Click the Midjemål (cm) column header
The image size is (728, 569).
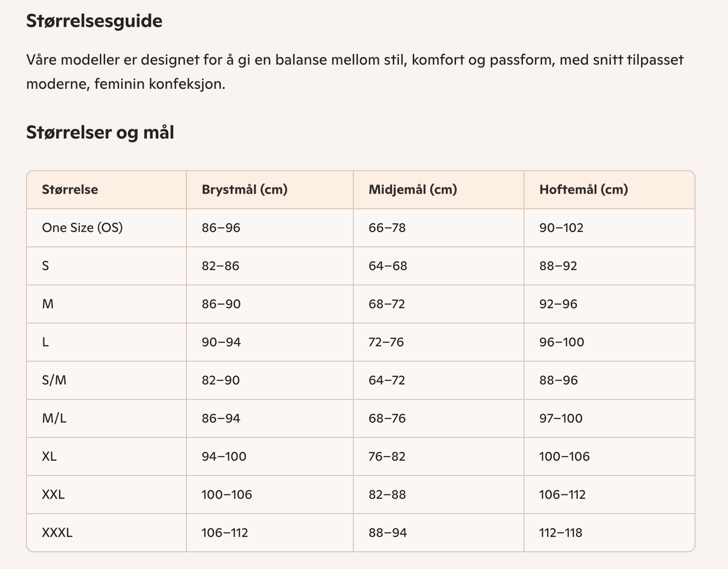coord(413,189)
